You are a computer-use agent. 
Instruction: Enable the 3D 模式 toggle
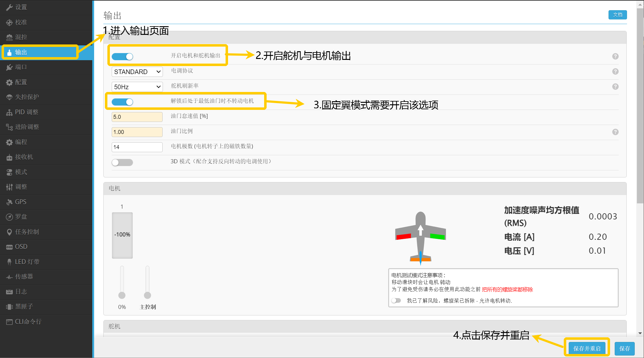[x=122, y=162]
